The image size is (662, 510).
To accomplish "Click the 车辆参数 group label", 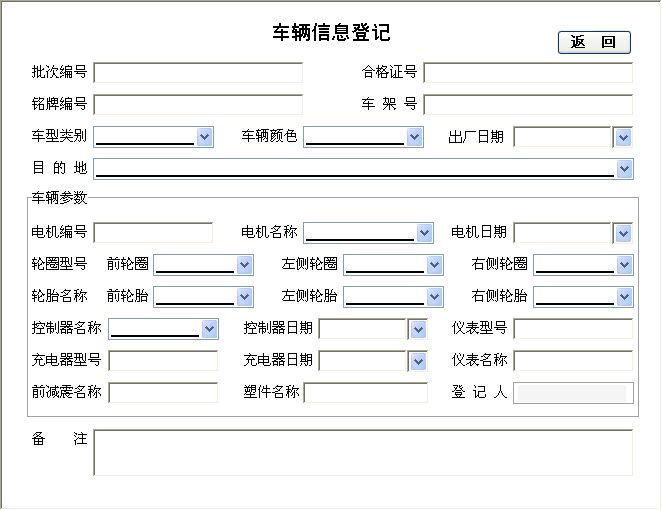I will tap(59, 198).
